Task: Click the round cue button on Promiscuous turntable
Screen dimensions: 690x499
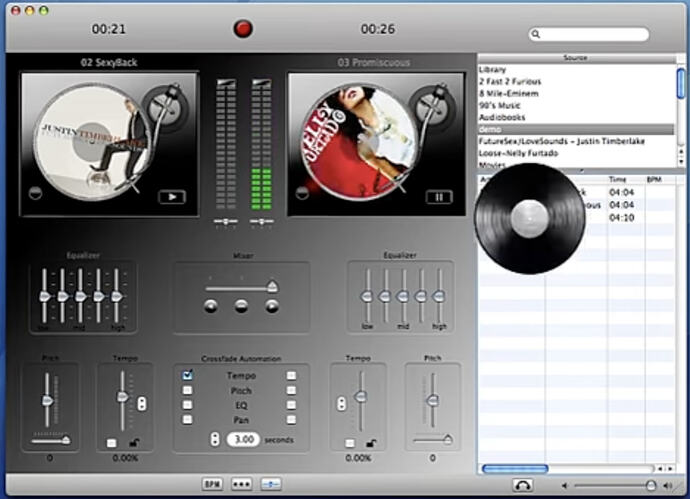Action: [302, 193]
